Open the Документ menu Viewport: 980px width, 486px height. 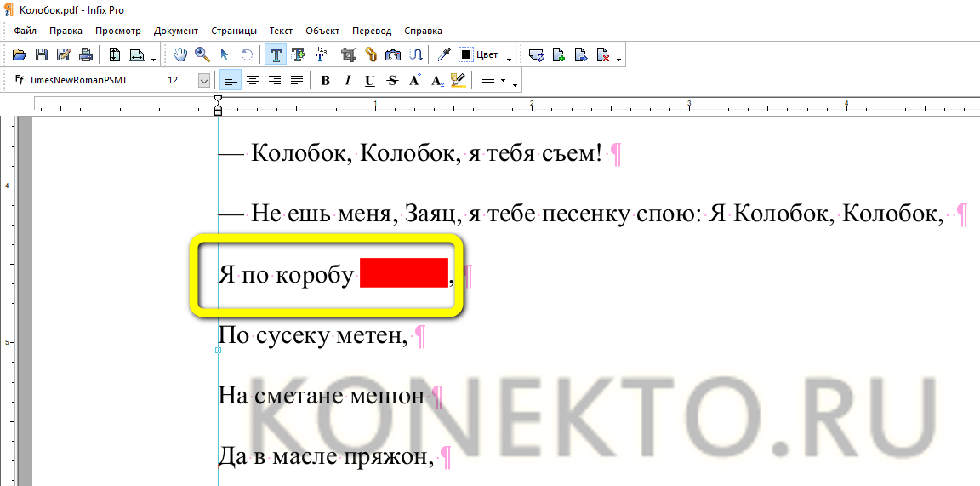[175, 31]
